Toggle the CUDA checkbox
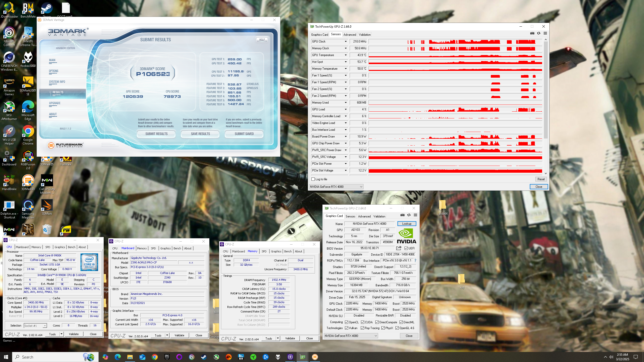 click(363, 322)
